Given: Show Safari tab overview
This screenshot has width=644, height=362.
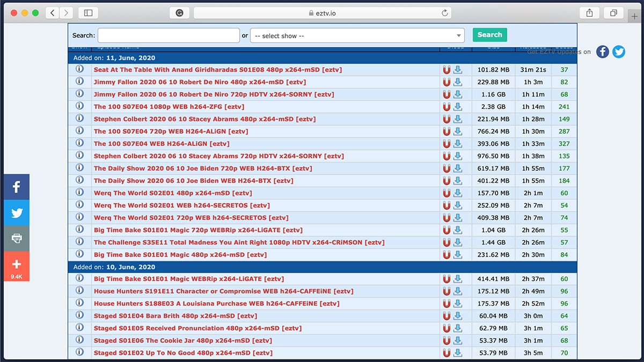Looking at the screenshot, I should click(x=613, y=13).
